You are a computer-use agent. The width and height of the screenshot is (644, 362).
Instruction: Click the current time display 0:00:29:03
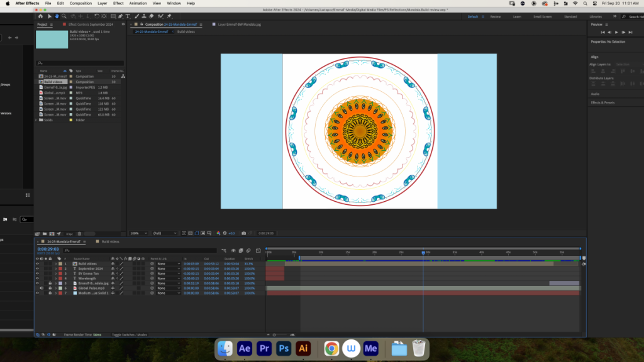pyautogui.click(x=48, y=249)
